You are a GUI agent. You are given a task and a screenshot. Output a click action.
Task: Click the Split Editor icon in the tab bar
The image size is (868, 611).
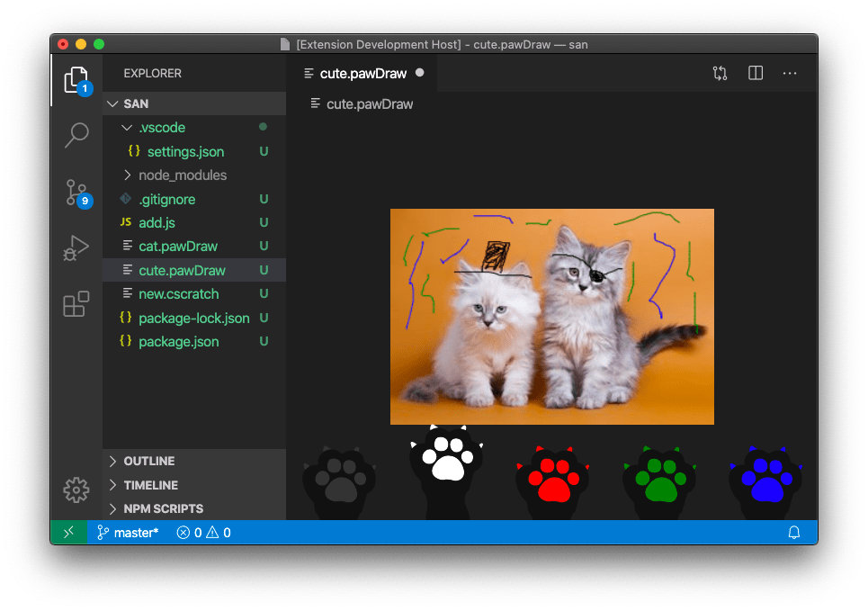click(755, 73)
